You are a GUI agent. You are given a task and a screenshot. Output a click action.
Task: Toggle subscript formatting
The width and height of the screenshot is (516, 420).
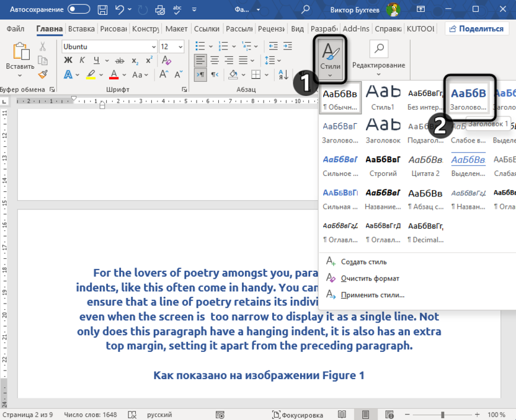(x=135, y=59)
